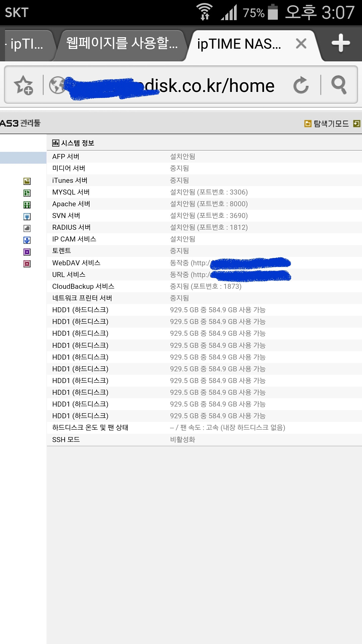Select the RADIUS 서버 row label
The width and height of the screenshot is (362, 644).
(x=71, y=227)
